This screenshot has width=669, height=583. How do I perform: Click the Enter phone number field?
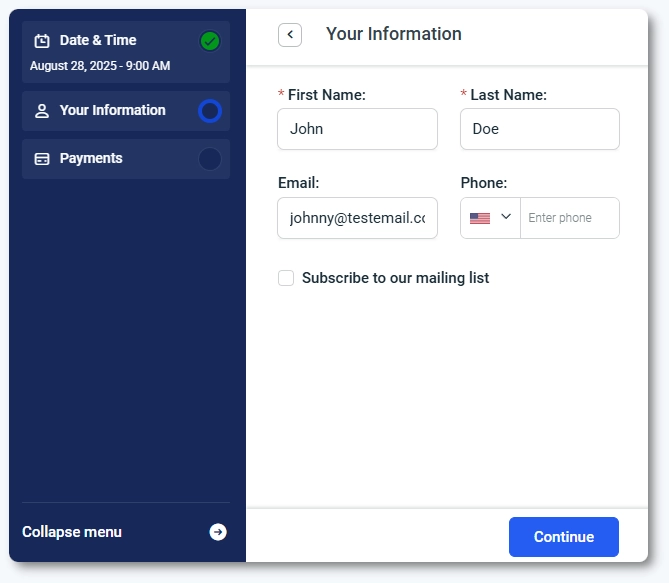[x=569, y=218]
